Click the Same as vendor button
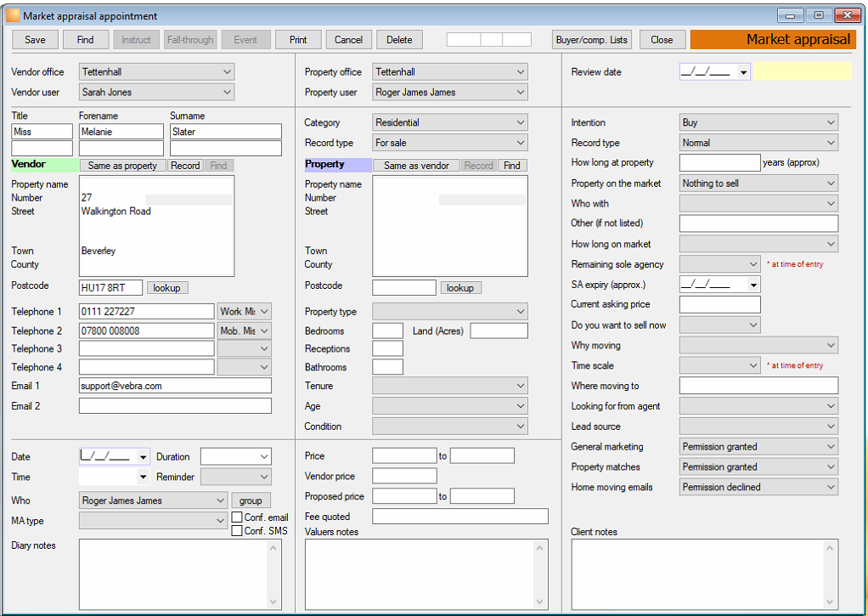 pyautogui.click(x=416, y=166)
